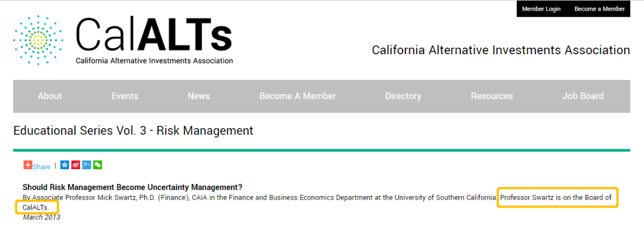Click the Educational Series Vol. 3 page title
Image resolution: width=644 pixels, height=230 pixels.
pos(133,131)
